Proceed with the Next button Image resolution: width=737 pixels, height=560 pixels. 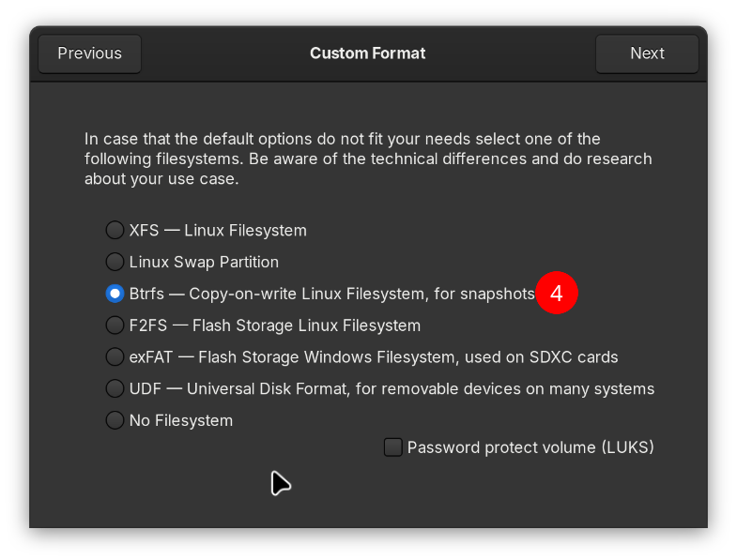click(x=647, y=53)
